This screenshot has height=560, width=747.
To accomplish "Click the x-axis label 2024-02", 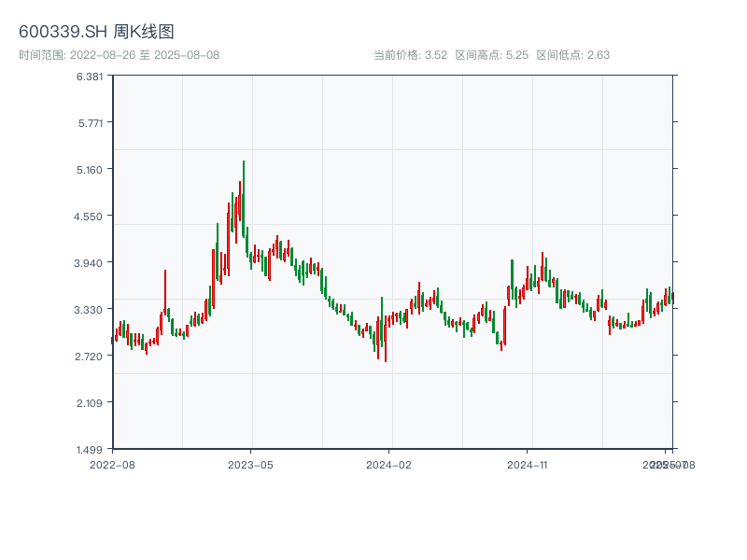I will [388, 465].
